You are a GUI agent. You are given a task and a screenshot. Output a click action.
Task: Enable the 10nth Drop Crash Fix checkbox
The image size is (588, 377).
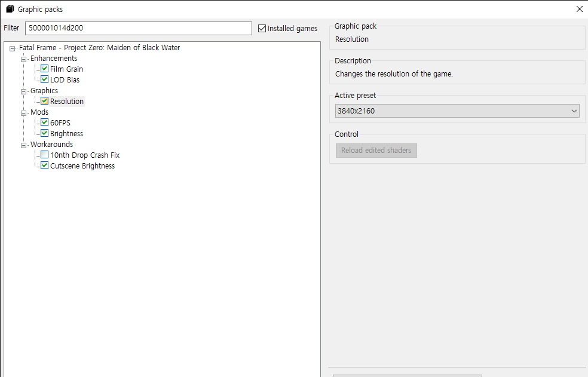(x=45, y=155)
